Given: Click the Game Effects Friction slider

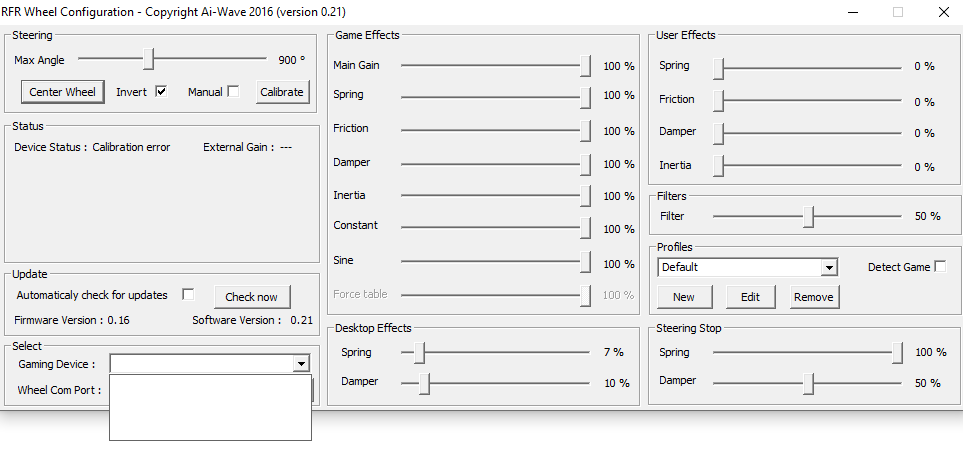Looking at the screenshot, I should 585,130.
